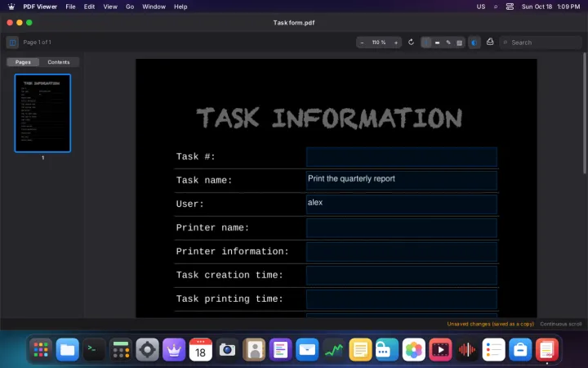Click the Search field in toolbar

click(541, 43)
